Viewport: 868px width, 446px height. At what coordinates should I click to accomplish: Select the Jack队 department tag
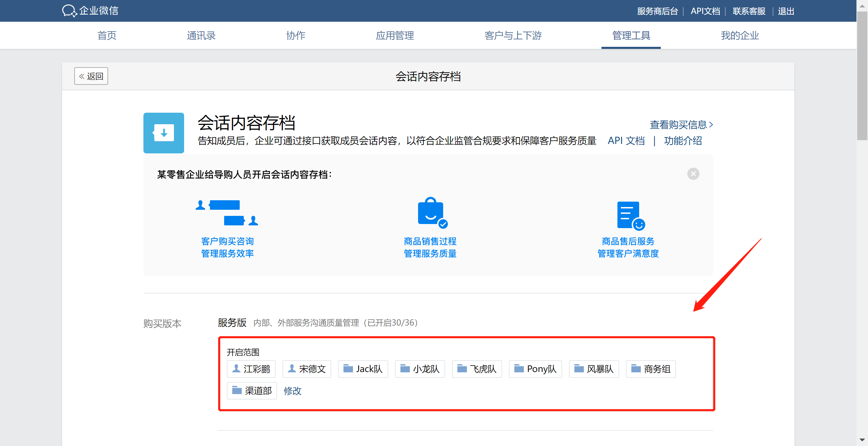tap(363, 369)
